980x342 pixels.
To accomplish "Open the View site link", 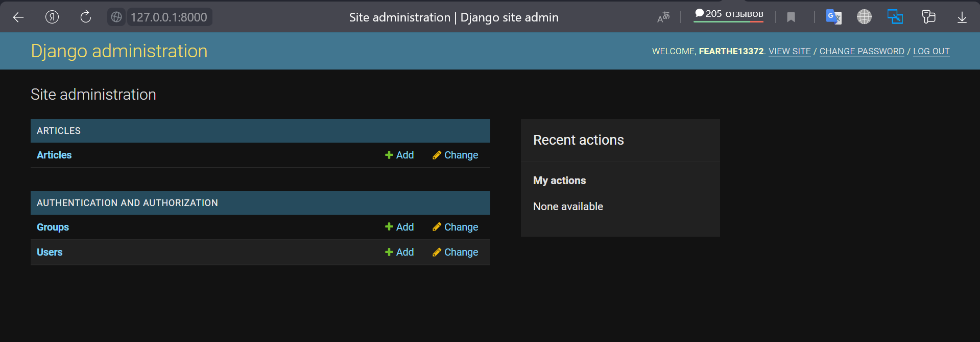I will (790, 51).
